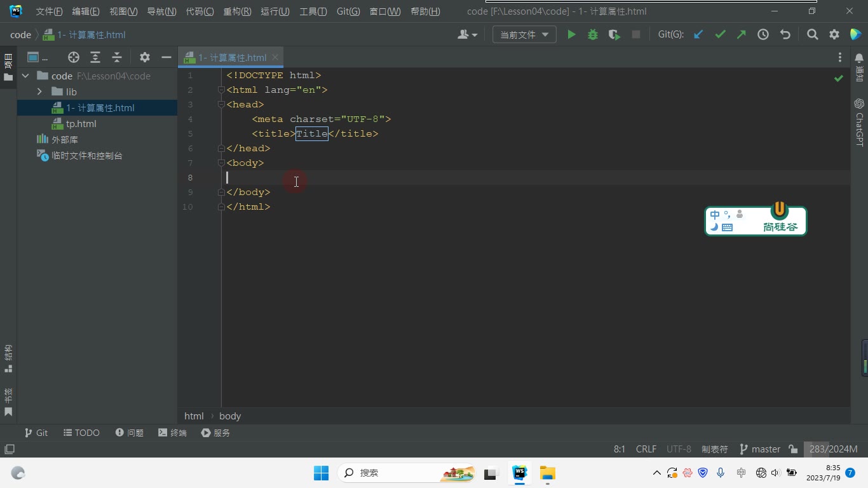This screenshot has height=488, width=868.
Task: Toggle the file read-only lock icon
Action: coord(793,449)
